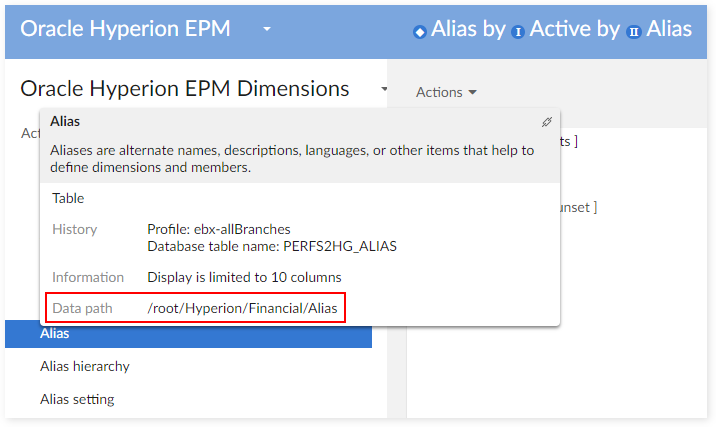
Task: Click the level II icon before Alias
Action: (633, 32)
